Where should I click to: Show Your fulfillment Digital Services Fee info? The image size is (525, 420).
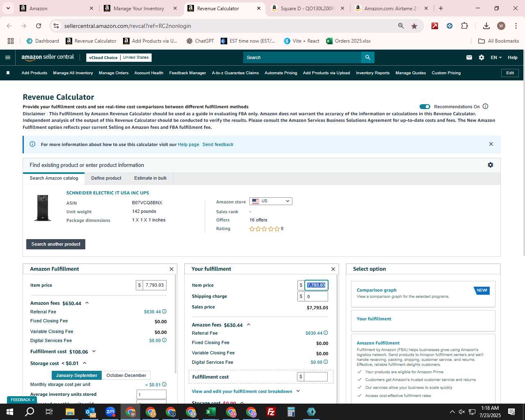pos(326,362)
